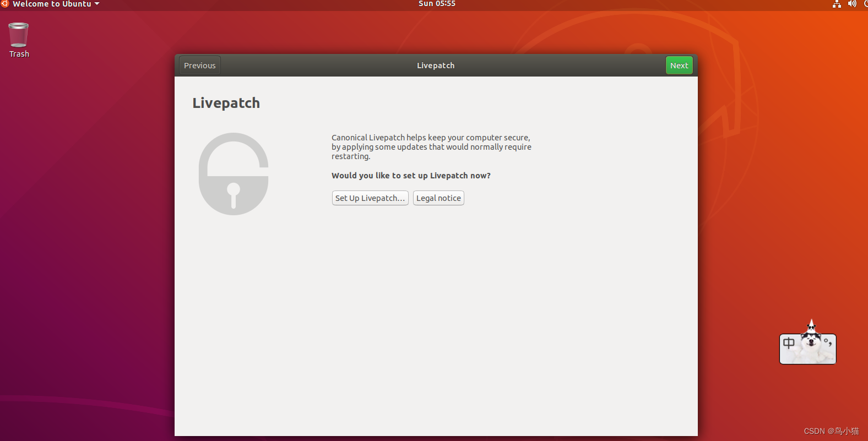Click the padlock Livepatch illustration
Viewport: 868px width, 441px height.
pos(234,174)
